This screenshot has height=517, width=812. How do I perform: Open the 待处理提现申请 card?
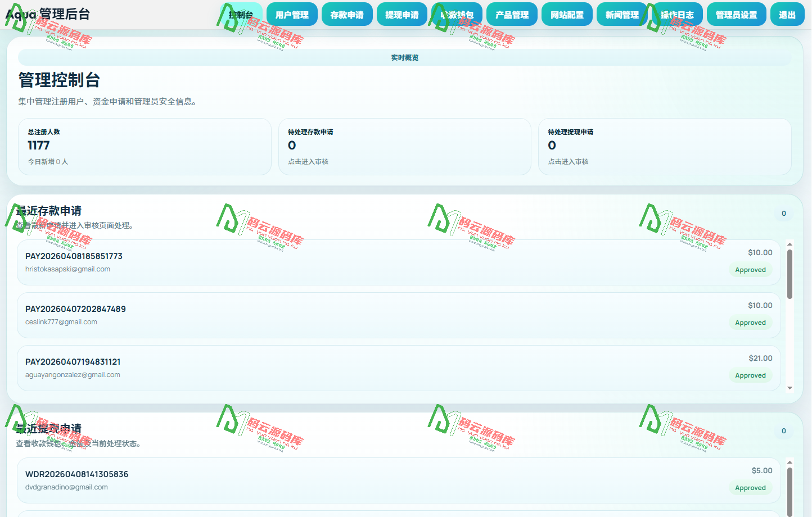coord(665,147)
